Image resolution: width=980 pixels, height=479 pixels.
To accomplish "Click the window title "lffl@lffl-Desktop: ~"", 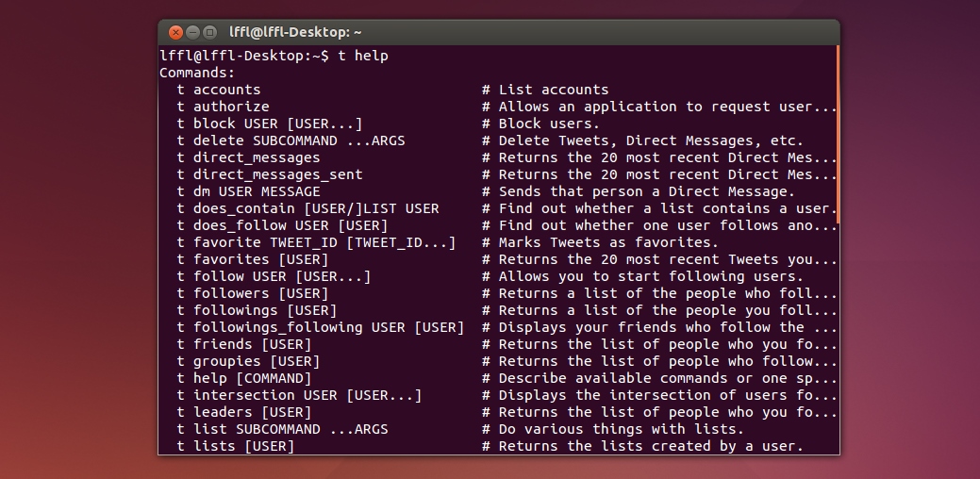I will 295,32.
